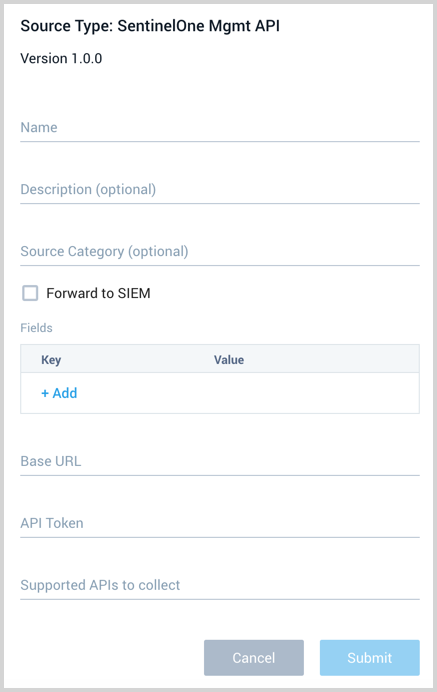Click the Cancel button
The height and width of the screenshot is (692, 437).
(x=254, y=658)
